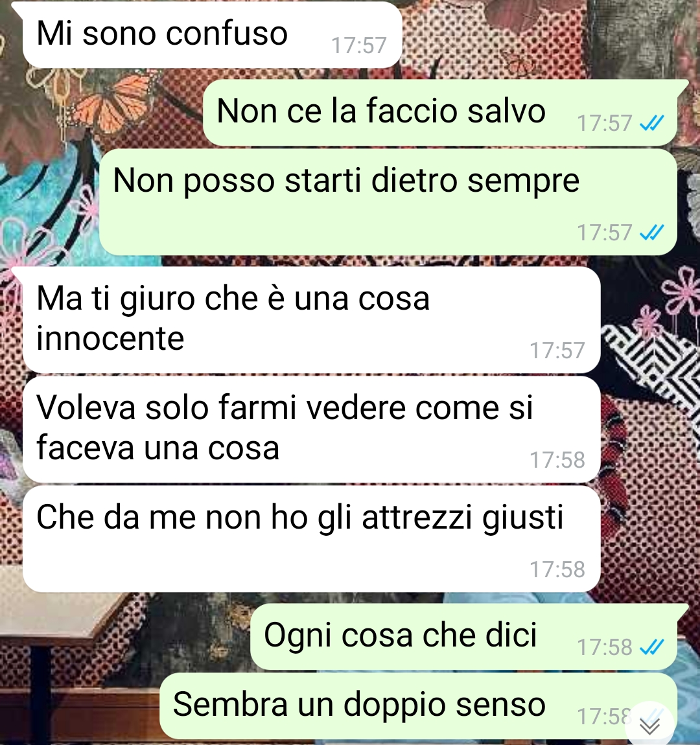700x745 pixels.
Task: Tap the butterfly on the chat wallpaper
Action: (x=114, y=102)
